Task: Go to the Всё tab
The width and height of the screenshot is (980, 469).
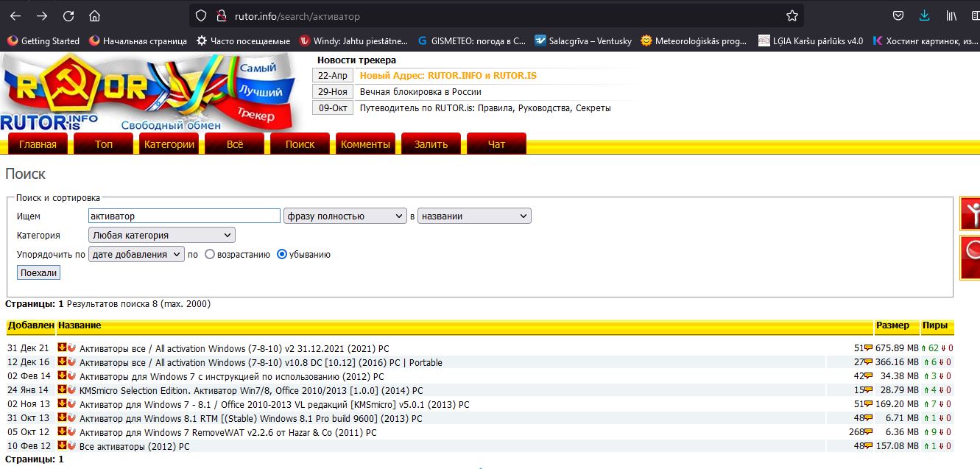Action: pyautogui.click(x=235, y=144)
